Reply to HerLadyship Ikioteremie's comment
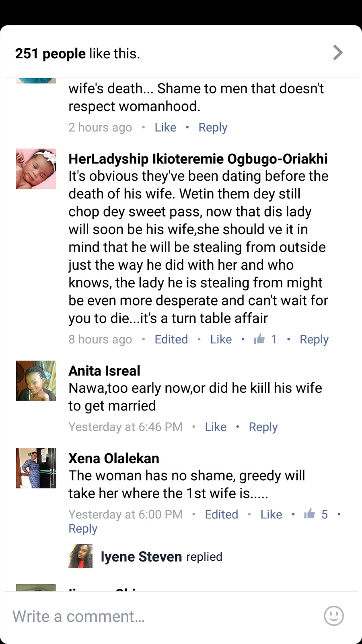This screenshot has width=362, height=644. (314, 340)
